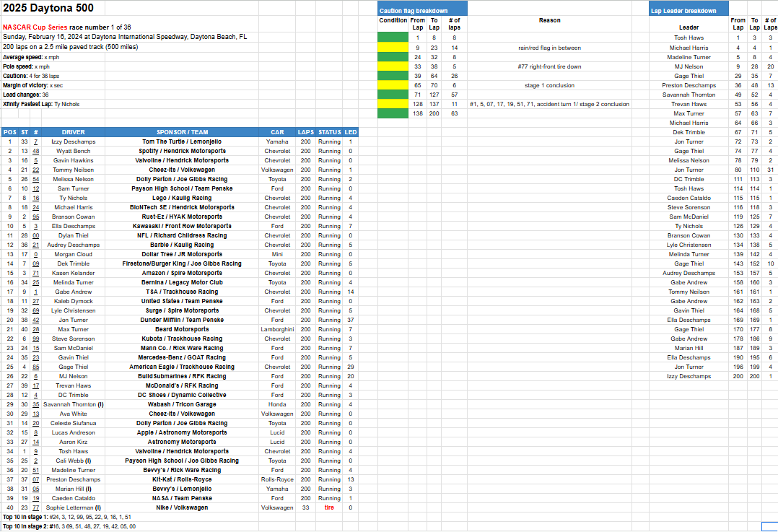Select the "200 laps on a 2.5 mile" line
The width and height of the screenshot is (778, 532).
click(71, 47)
